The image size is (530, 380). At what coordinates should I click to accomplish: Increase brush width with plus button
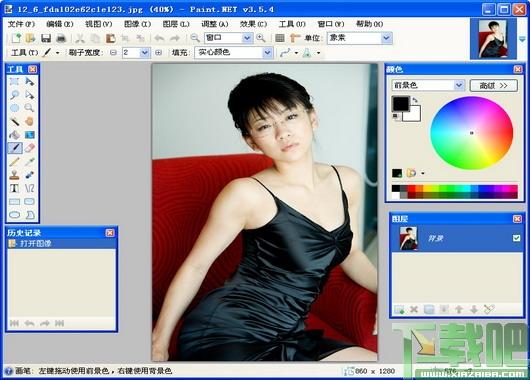coord(158,53)
